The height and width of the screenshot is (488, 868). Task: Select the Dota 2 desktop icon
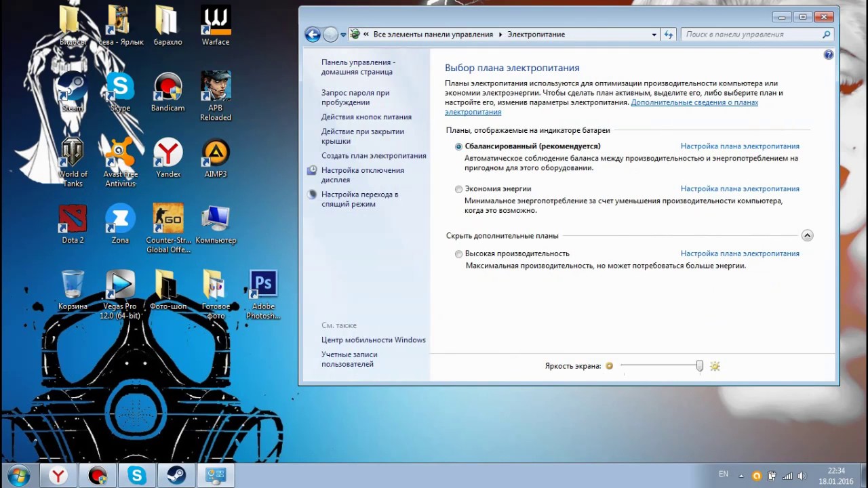point(73,224)
